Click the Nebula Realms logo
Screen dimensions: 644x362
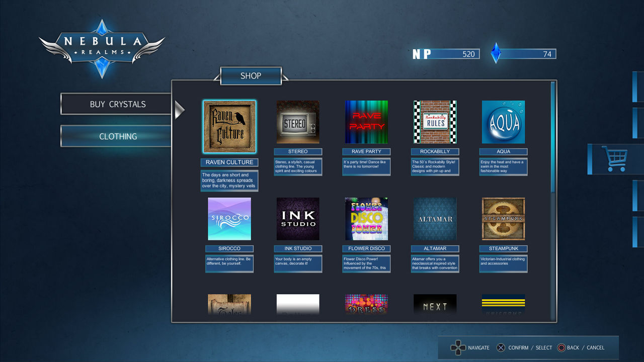point(102,49)
